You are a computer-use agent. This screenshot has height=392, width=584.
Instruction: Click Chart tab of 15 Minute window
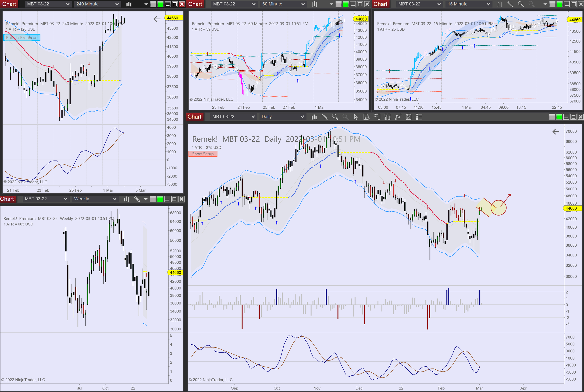pos(380,4)
